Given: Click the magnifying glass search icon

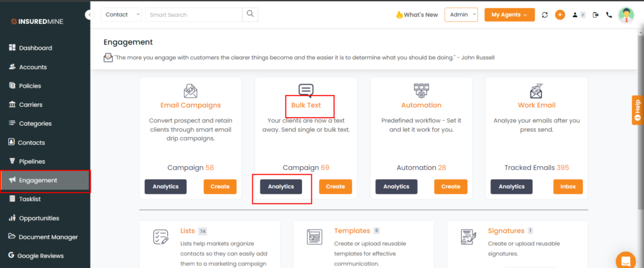Looking at the screenshot, I should click(250, 14).
